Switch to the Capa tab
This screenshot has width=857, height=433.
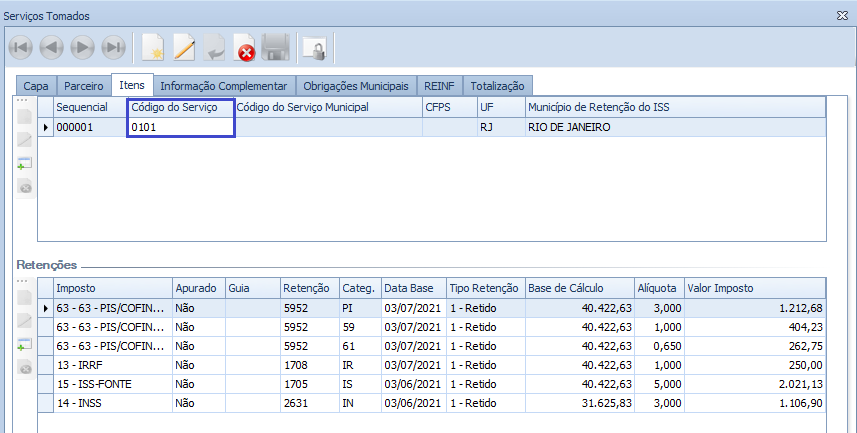coord(36,86)
